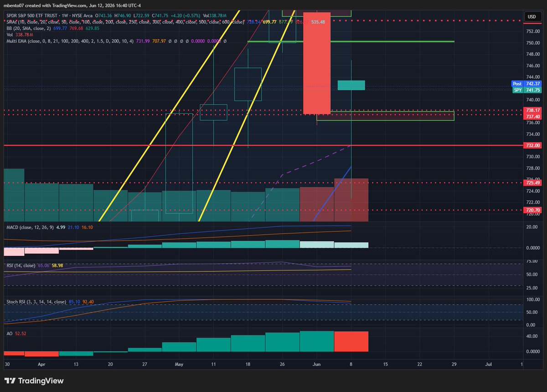547x392 pixels.
Task: Click the Jun date on time axis
Action: click(316, 365)
